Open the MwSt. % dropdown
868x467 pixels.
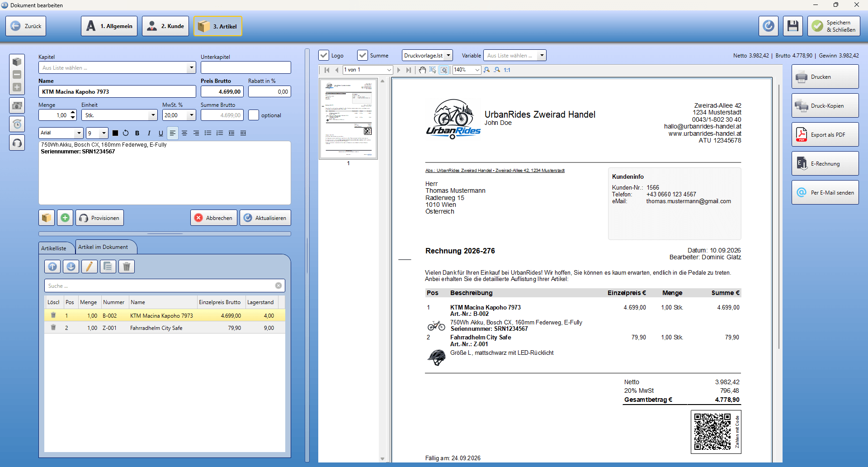pos(192,115)
